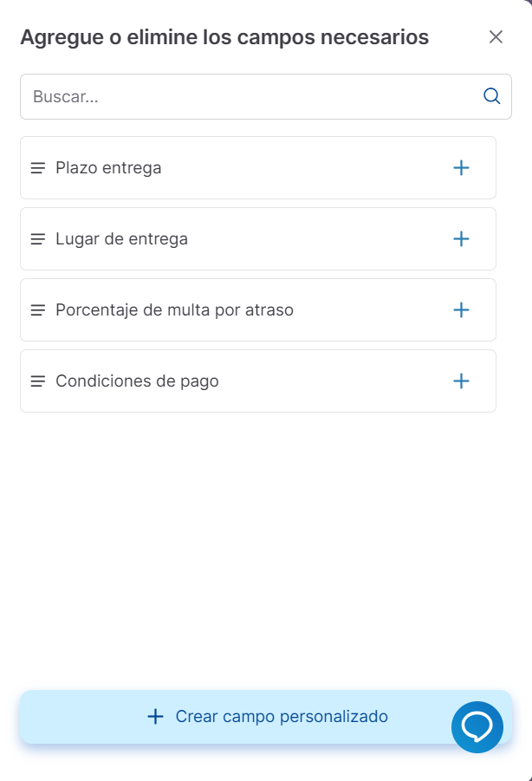Add the "Lugar de entrega" field using plus

pos(461,238)
